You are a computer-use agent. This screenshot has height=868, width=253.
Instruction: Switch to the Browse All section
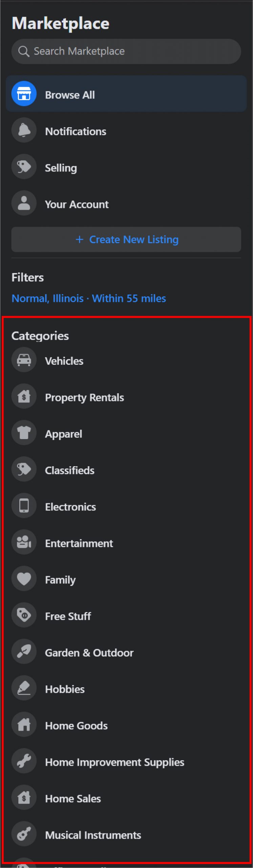70,94
